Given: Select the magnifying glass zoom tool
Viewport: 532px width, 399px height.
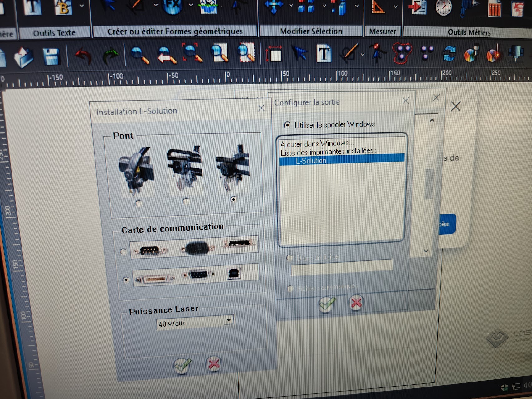Looking at the screenshot, I should pyautogui.click(x=139, y=55).
